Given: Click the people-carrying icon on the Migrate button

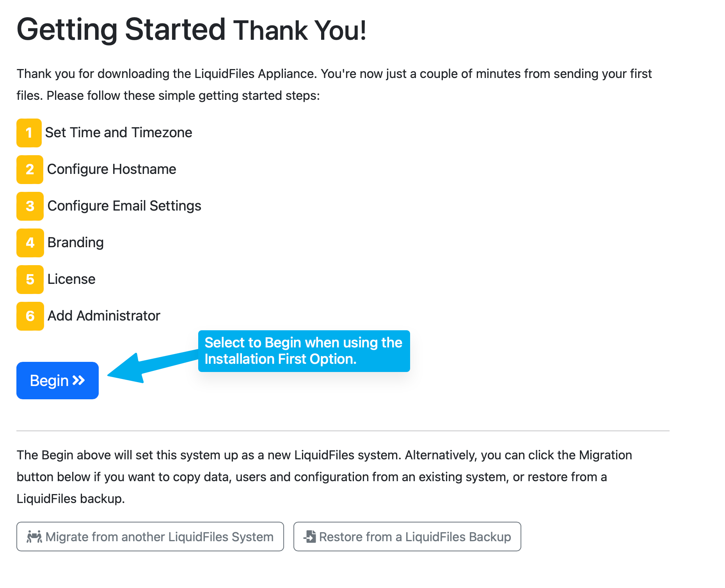Looking at the screenshot, I should [x=35, y=537].
